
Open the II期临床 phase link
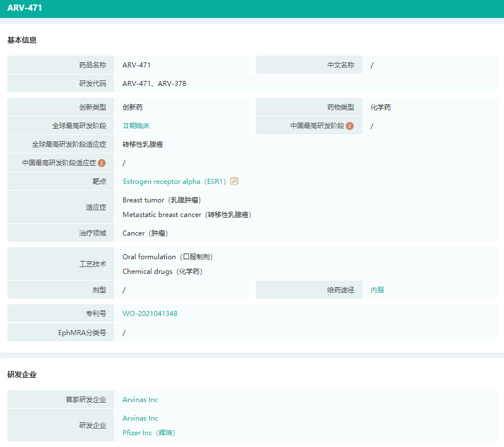(x=136, y=126)
